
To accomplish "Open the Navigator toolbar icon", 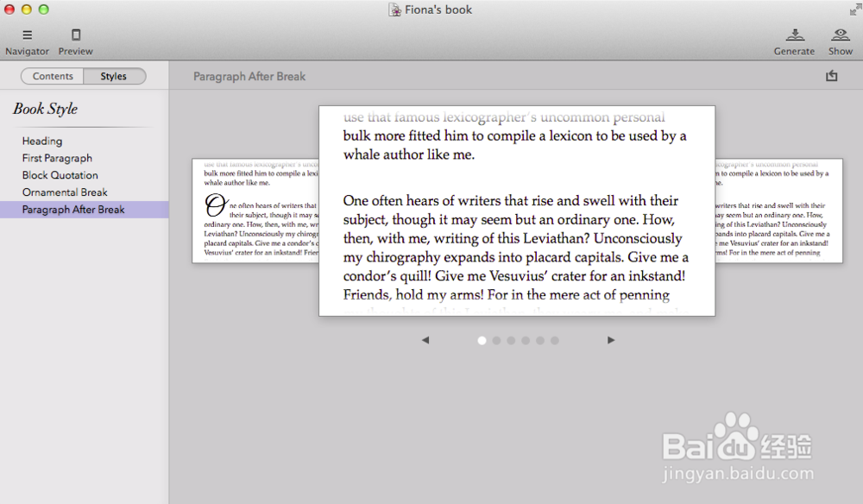I will [27, 35].
